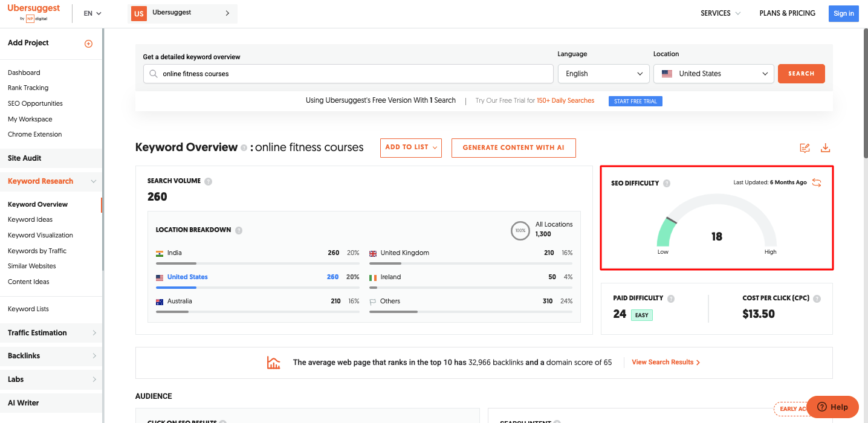The image size is (868, 423).
Task: Click the Paid Difficulty info icon
Action: click(671, 299)
